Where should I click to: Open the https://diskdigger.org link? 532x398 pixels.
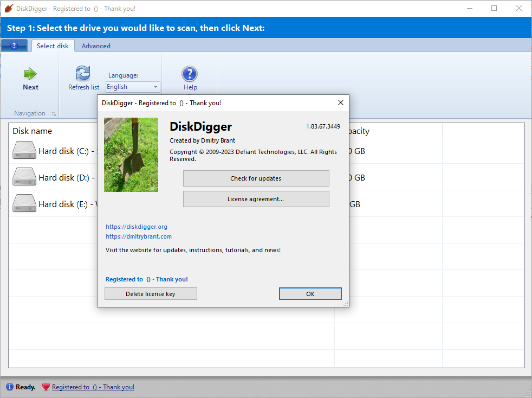pos(137,227)
